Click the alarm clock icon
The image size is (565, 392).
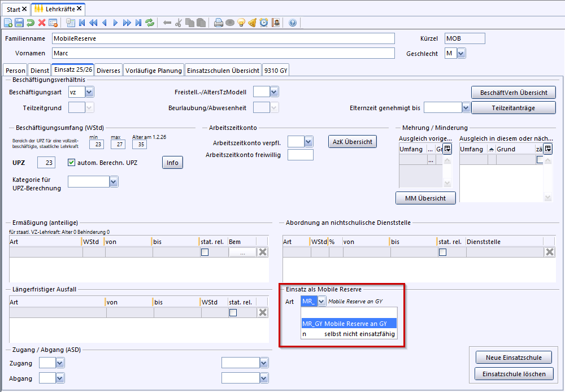[264, 23]
